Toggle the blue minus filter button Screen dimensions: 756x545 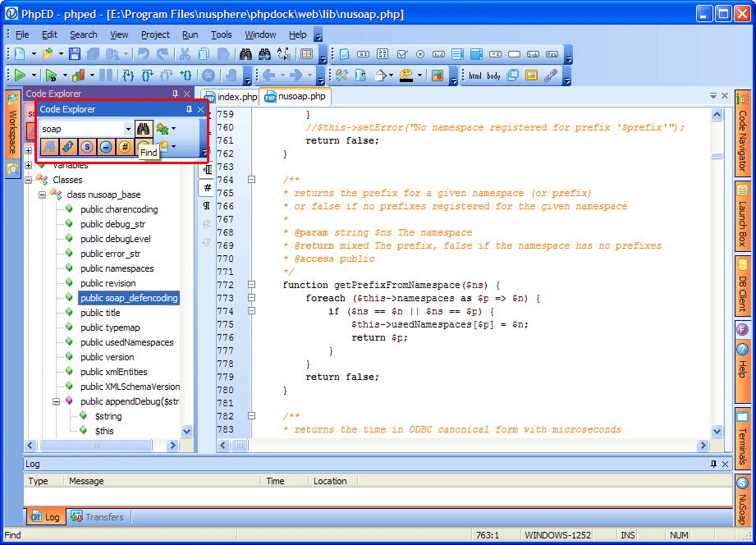point(106,147)
